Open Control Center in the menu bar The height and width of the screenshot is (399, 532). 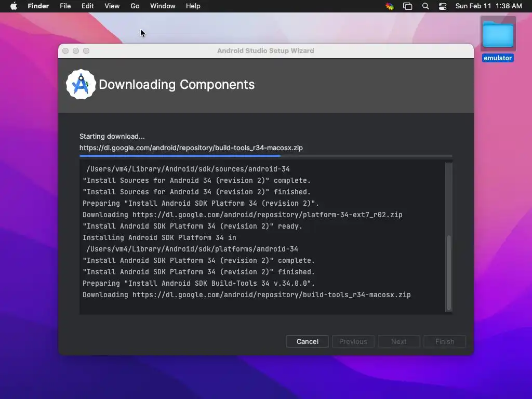tap(443, 6)
